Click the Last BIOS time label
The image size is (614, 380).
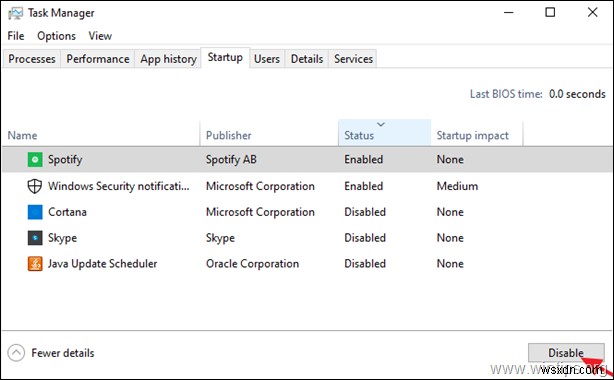coord(506,94)
